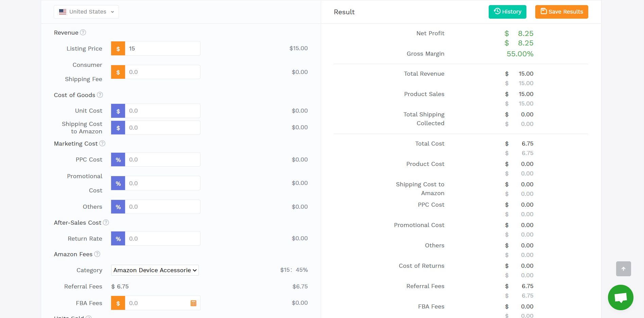Click the Revenue help question mark icon
The image size is (644, 318).
(x=83, y=33)
